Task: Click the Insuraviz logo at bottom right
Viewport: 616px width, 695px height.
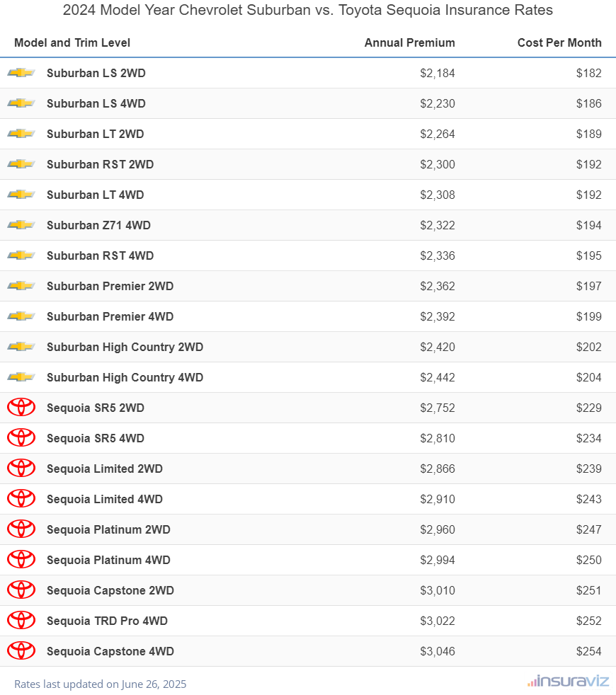Action: (568, 681)
